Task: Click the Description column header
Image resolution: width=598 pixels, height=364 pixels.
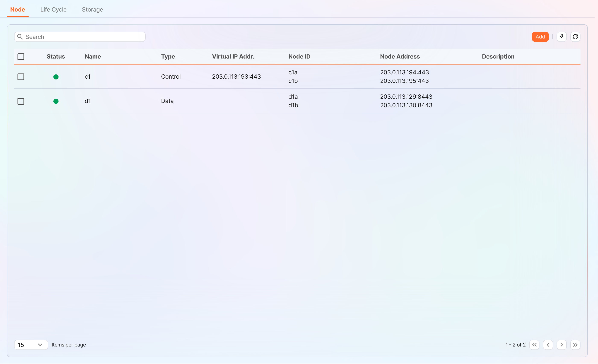Action: (x=498, y=57)
